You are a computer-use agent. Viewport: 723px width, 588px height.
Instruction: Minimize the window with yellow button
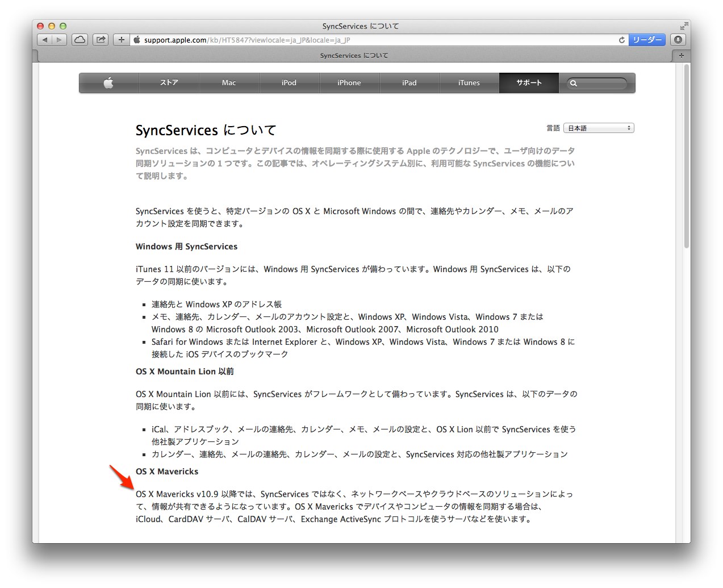tap(52, 26)
